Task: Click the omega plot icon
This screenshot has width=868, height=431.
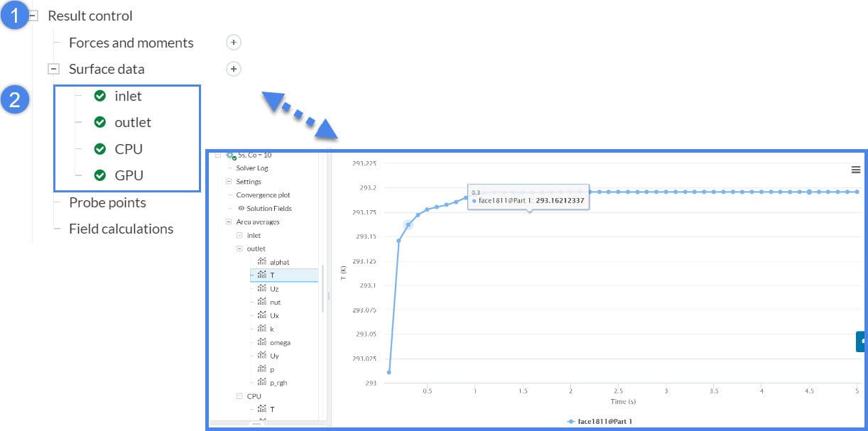Action: coord(261,342)
